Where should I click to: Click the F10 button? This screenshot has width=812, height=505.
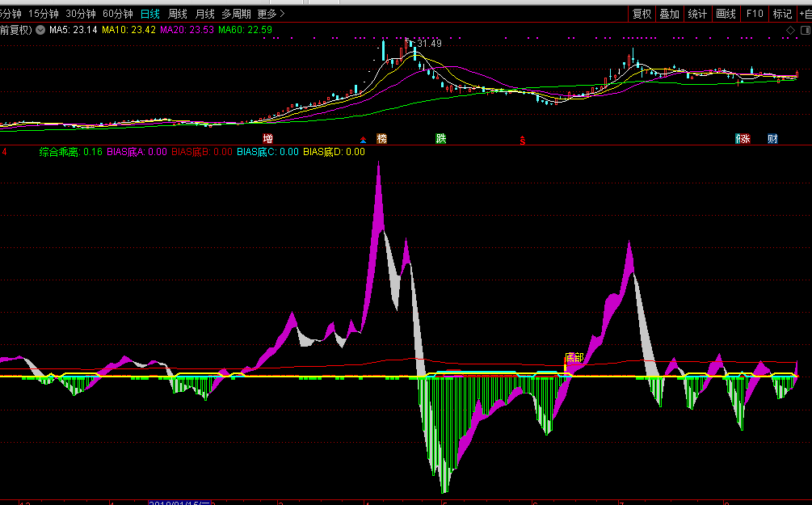click(755, 14)
